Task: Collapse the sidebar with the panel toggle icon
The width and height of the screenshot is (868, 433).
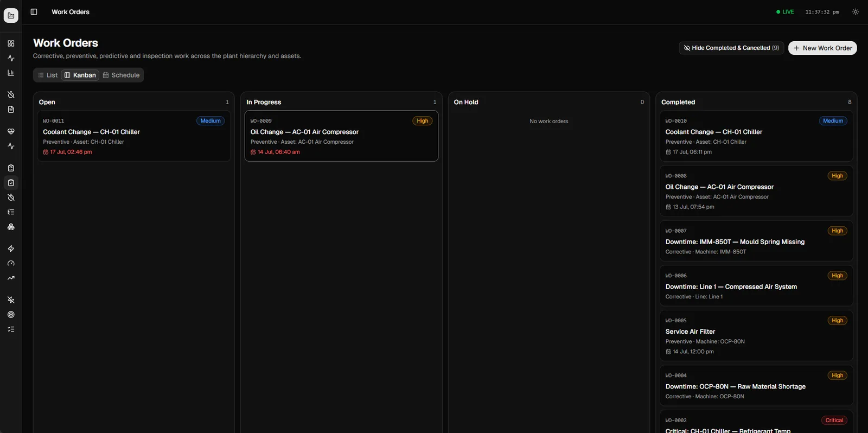Action: pos(34,12)
